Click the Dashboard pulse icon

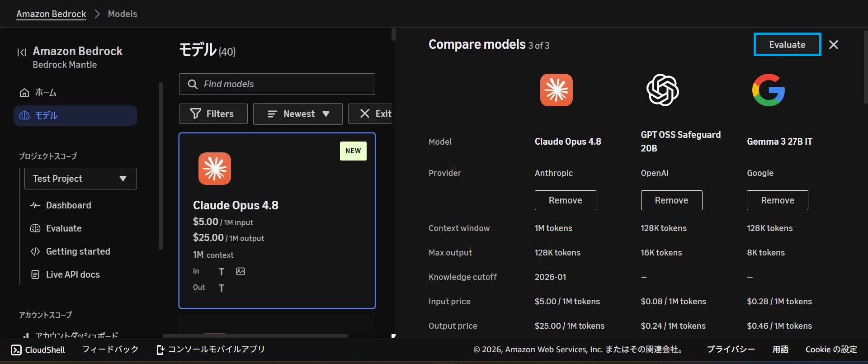click(x=35, y=205)
